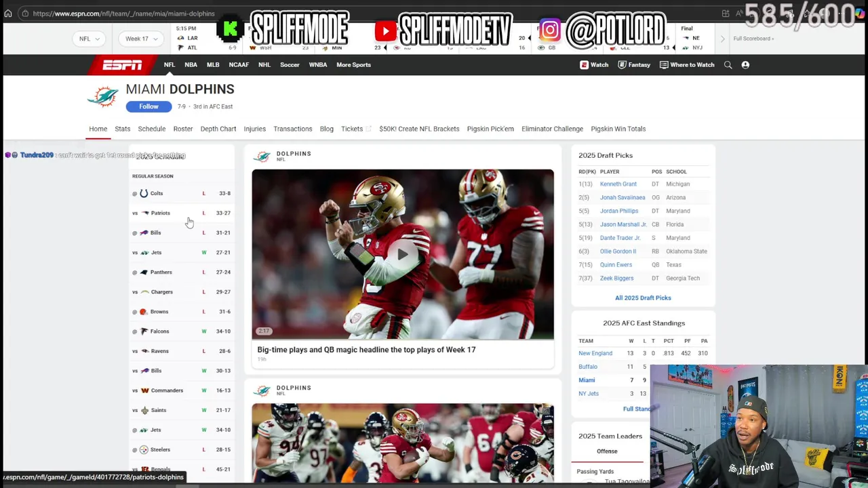The image size is (868, 488).
Task: Open the search magnifier icon
Action: (x=728, y=65)
